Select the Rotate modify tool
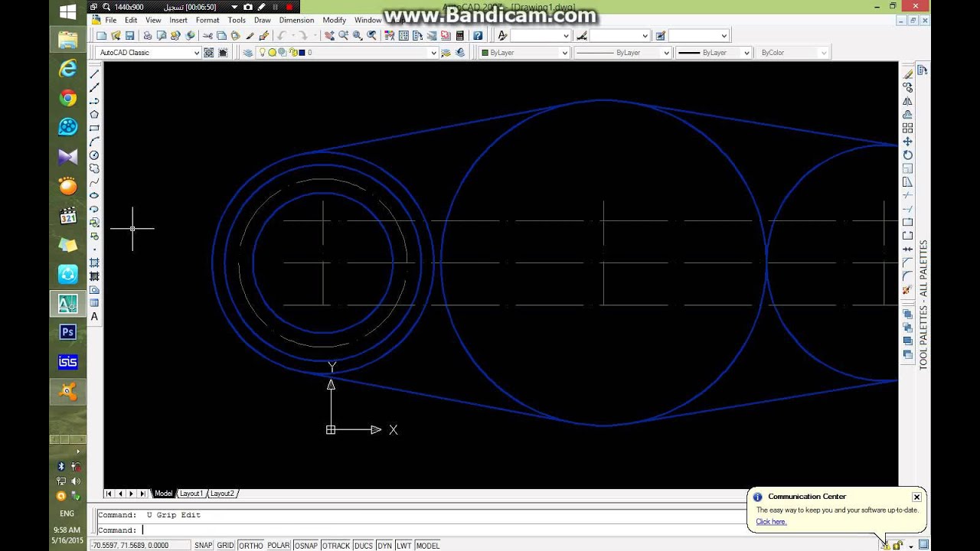 (907, 155)
